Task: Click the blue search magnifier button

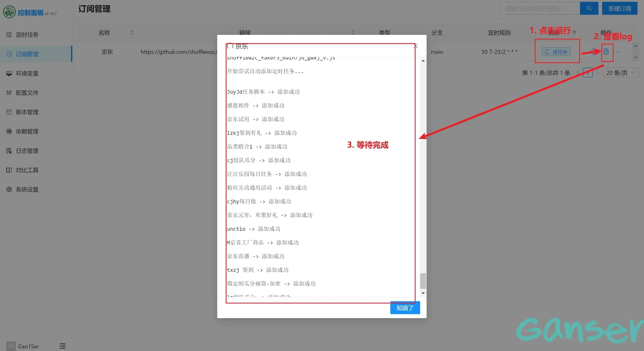Action: pos(589,8)
